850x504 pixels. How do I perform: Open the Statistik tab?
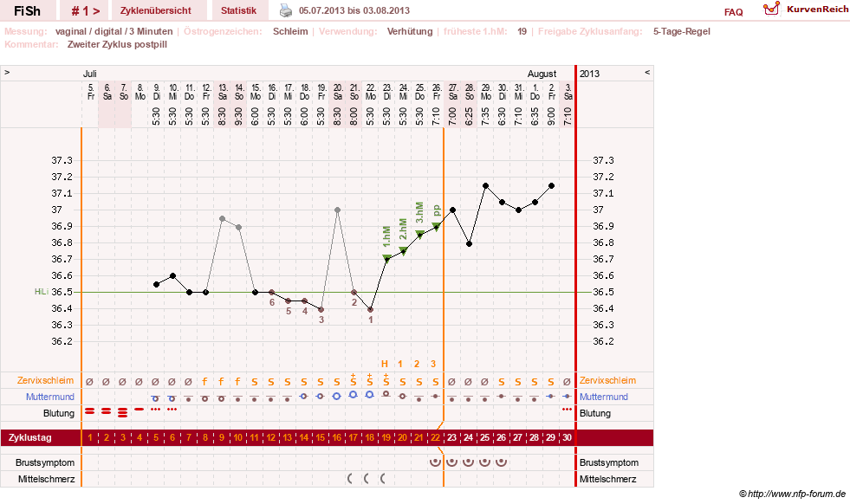tap(238, 10)
